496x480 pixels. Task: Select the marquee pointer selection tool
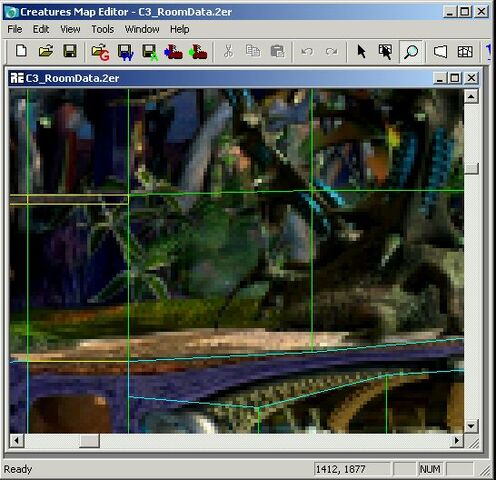coord(385,52)
